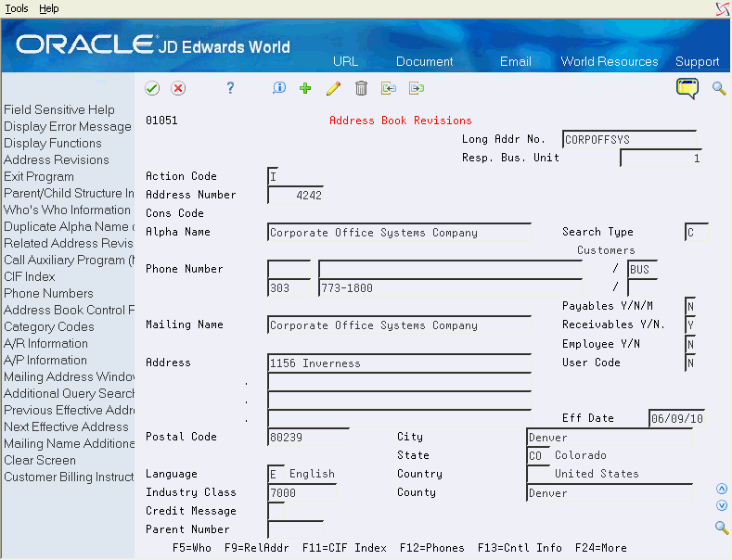Select Exit Program in sidebar
The image size is (732, 560).
pos(39,177)
